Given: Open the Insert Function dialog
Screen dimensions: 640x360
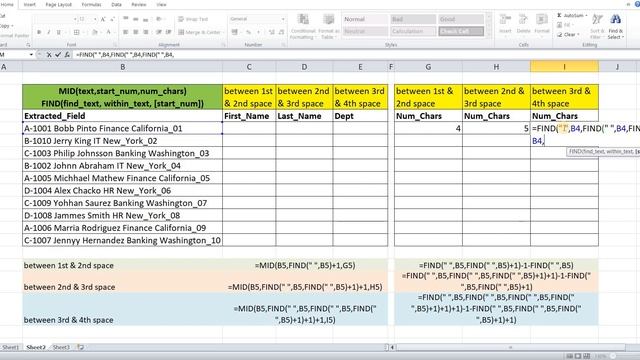Looking at the screenshot, I should [67, 54].
